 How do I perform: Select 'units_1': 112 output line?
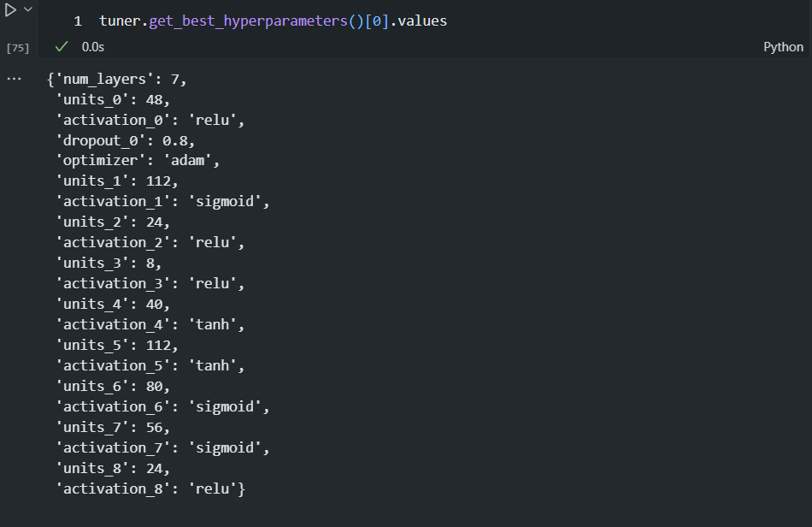pos(117,181)
